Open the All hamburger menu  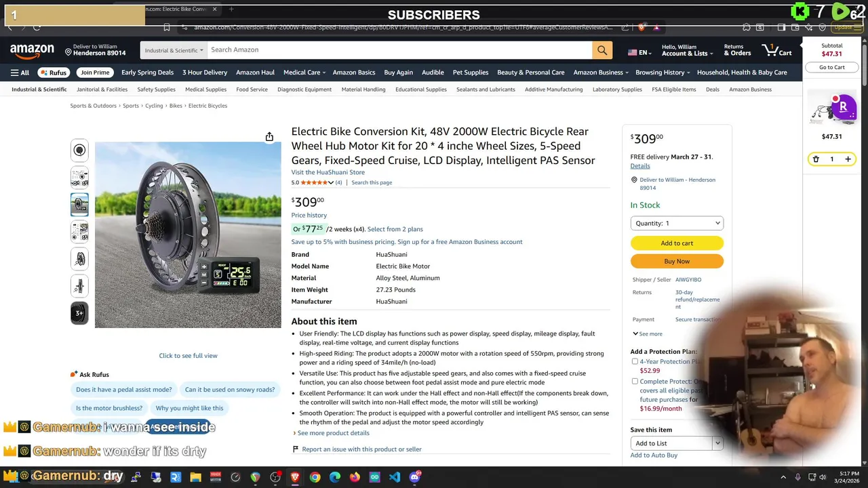20,73
